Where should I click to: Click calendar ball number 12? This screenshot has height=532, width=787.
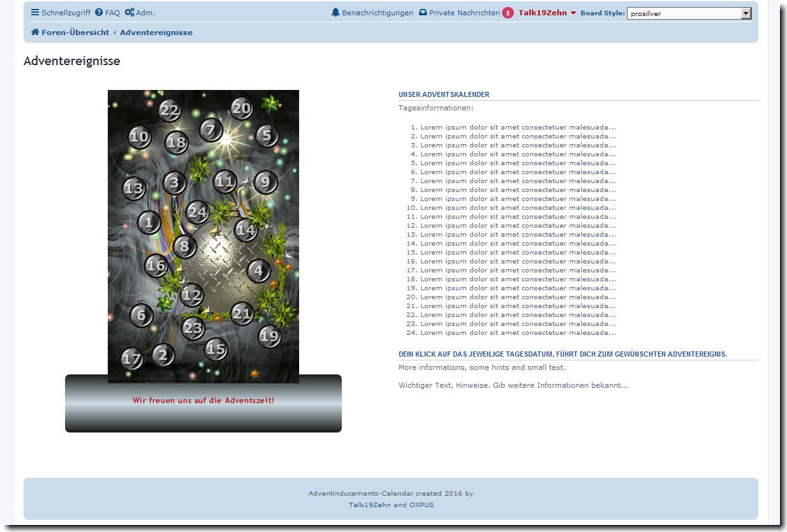(192, 295)
